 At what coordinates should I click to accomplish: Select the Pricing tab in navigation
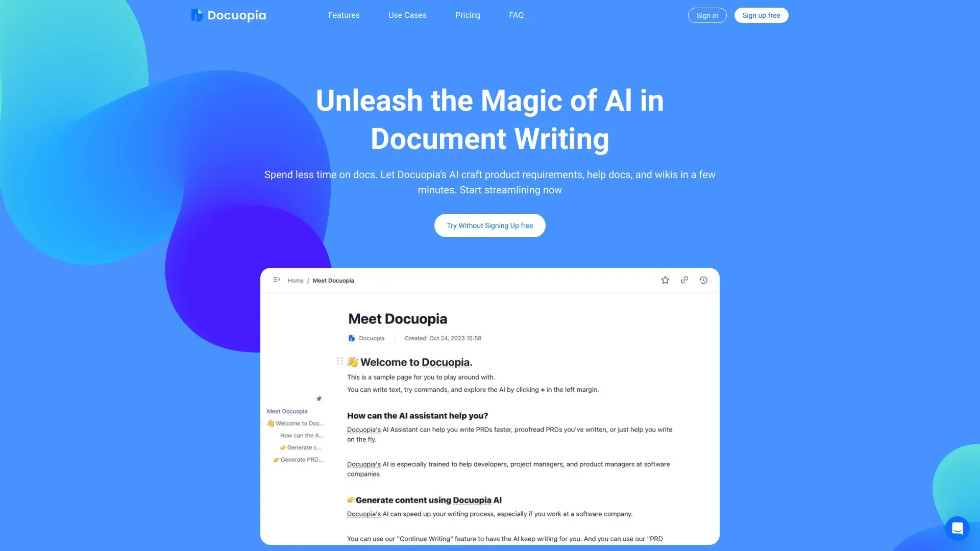[x=467, y=15]
